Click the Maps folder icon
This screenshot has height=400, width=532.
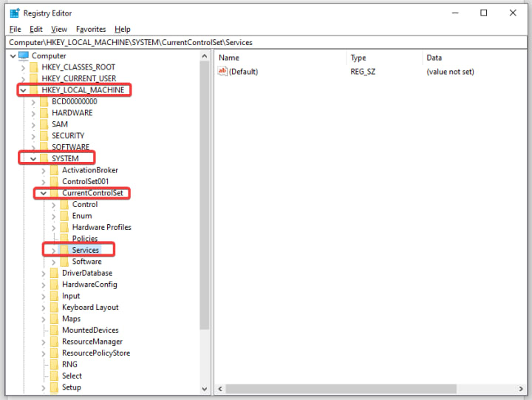tap(54, 319)
